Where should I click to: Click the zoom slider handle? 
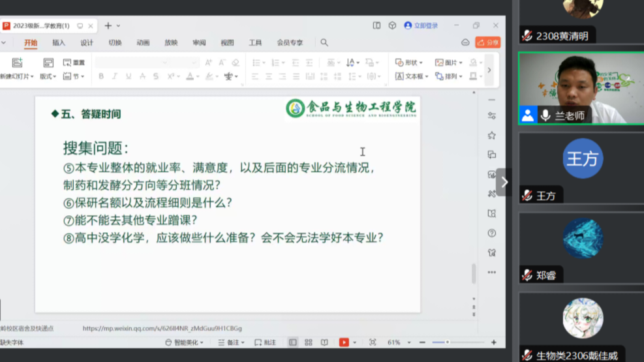coord(448,342)
